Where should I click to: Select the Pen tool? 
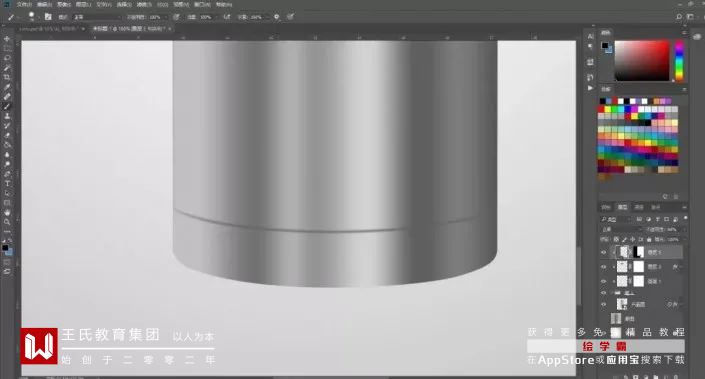pos(7,174)
